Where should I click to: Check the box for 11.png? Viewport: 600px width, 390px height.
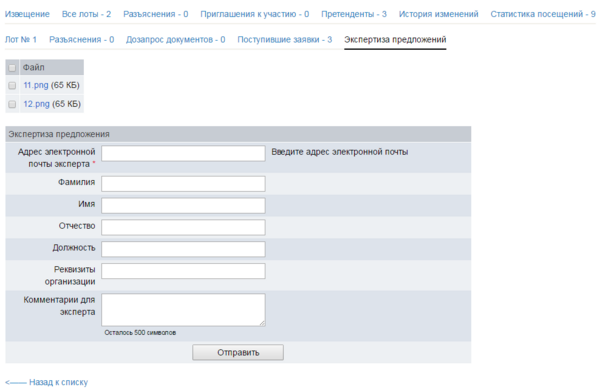coord(12,85)
